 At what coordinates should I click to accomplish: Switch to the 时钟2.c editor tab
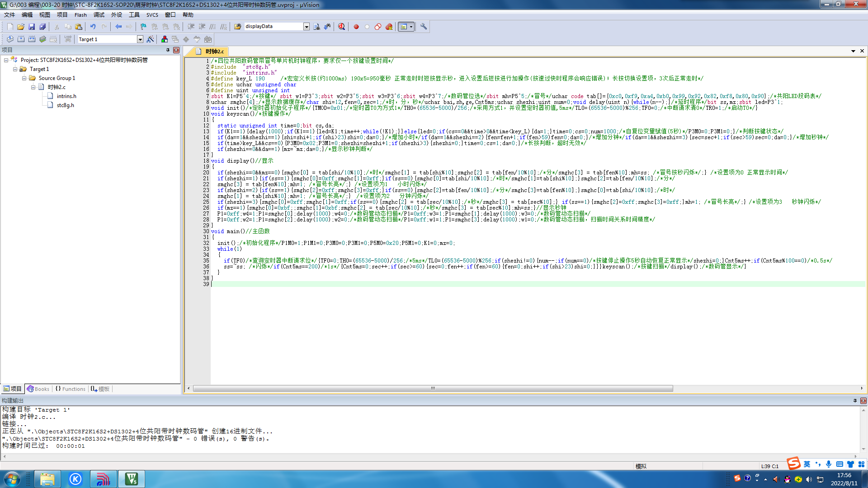click(211, 52)
